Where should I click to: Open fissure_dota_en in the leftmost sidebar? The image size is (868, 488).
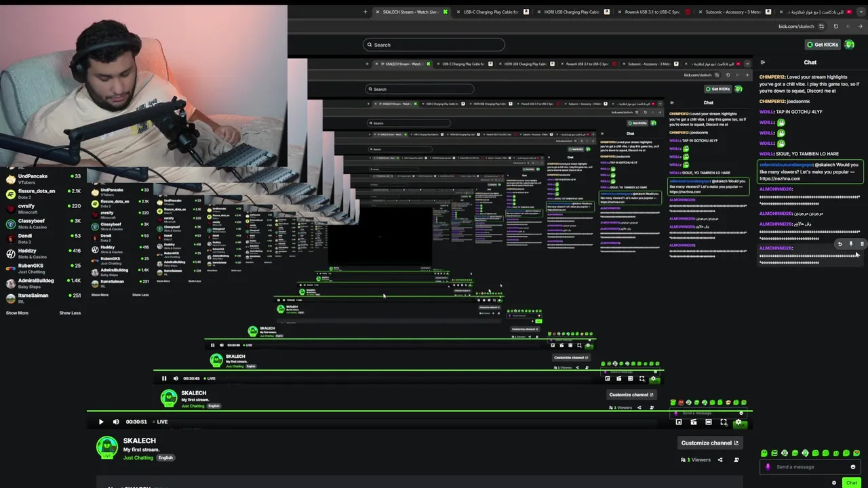point(43,194)
